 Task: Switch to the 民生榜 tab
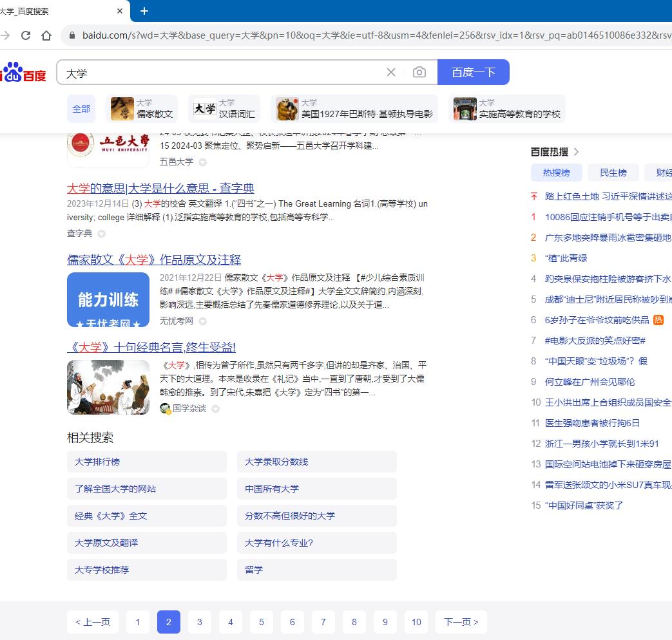coord(613,173)
